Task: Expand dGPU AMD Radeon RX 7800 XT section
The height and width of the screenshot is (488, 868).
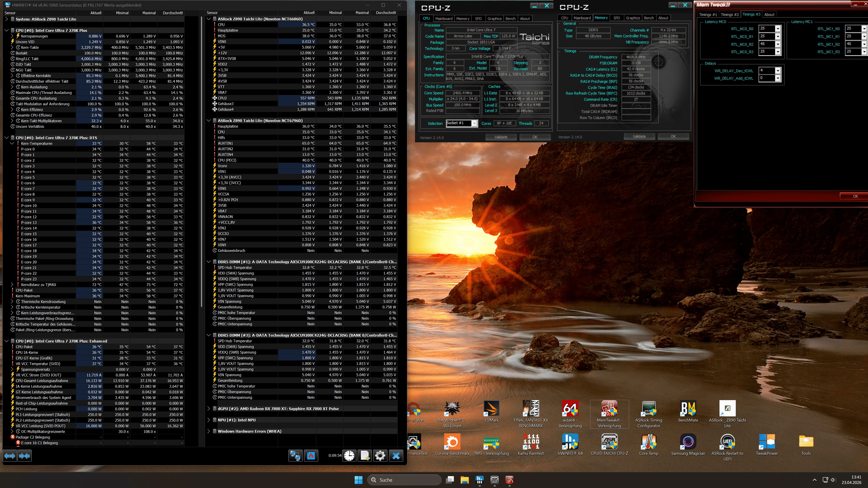Action: point(209,409)
